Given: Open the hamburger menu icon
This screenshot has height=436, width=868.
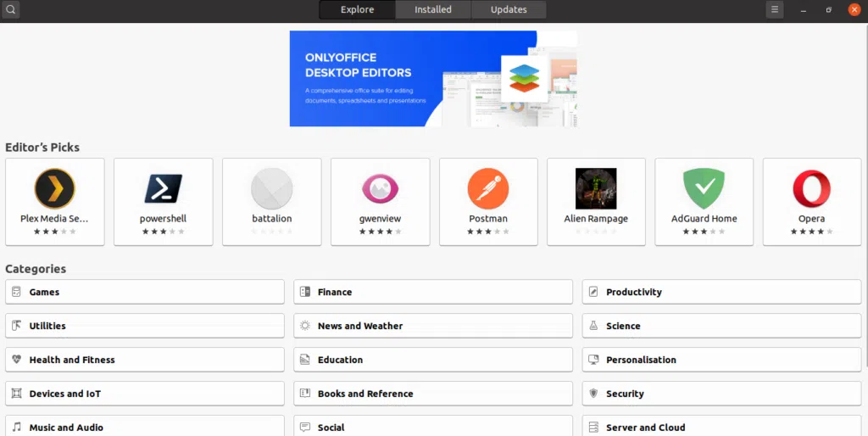Looking at the screenshot, I should (x=775, y=9).
